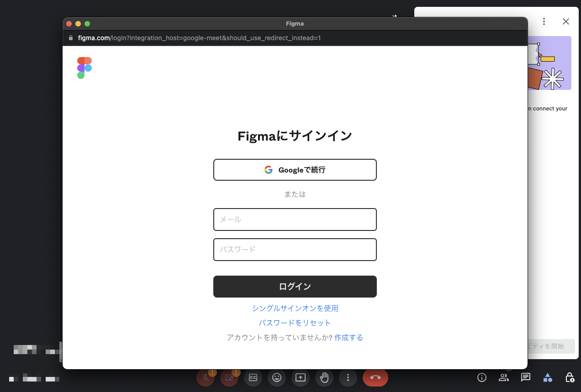Open host controls with the lock icon
Viewport: 581px width, 392px height.
coord(569,377)
